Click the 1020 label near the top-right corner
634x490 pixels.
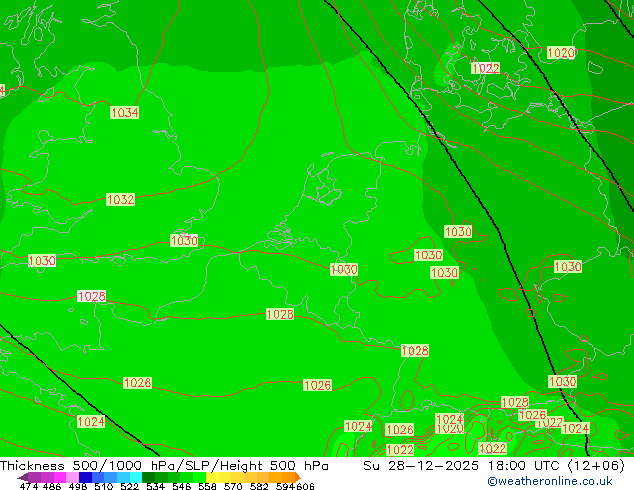(x=561, y=53)
